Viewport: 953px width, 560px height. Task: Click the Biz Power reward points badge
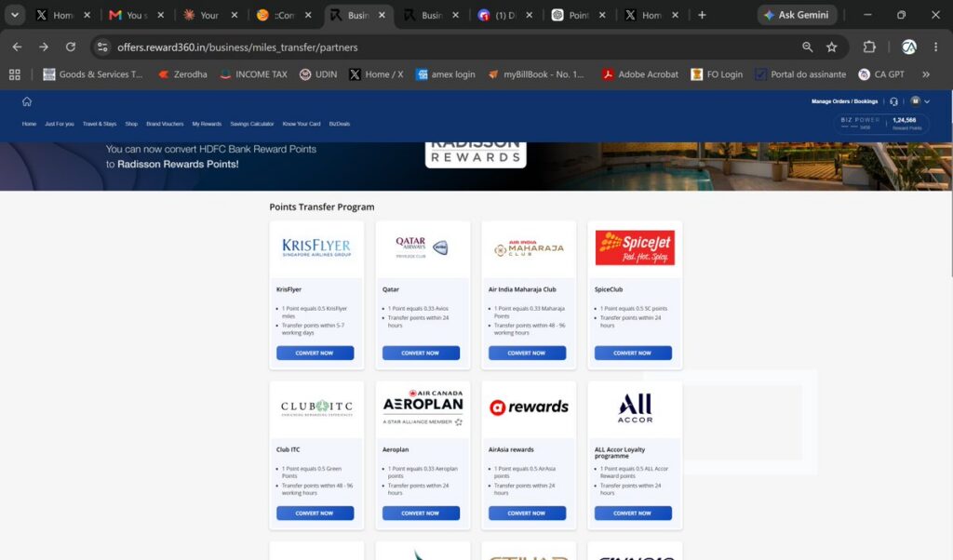click(x=881, y=124)
